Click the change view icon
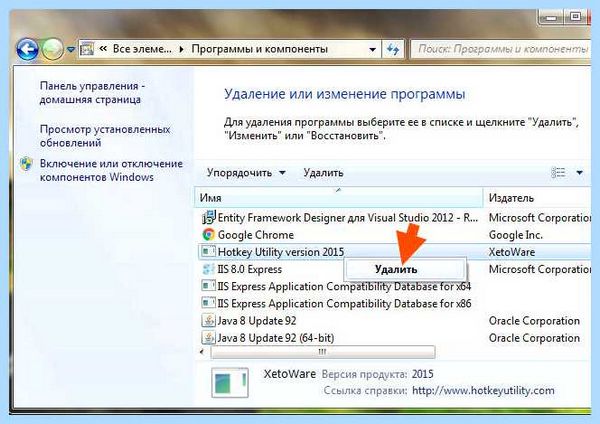The width and height of the screenshot is (600, 424). coord(558,173)
